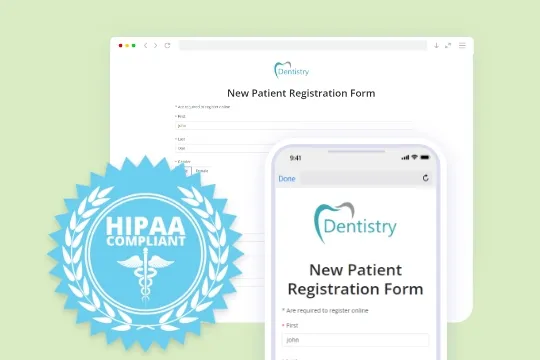Screen dimensions: 540x360
Task: Tap the 9:41 clock on phone
Action: click(x=295, y=158)
